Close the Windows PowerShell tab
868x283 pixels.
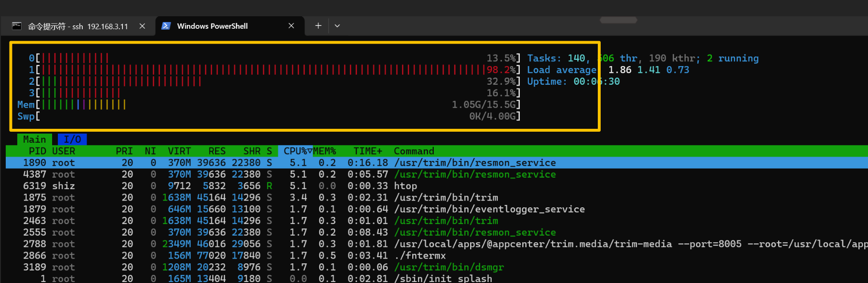click(291, 26)
